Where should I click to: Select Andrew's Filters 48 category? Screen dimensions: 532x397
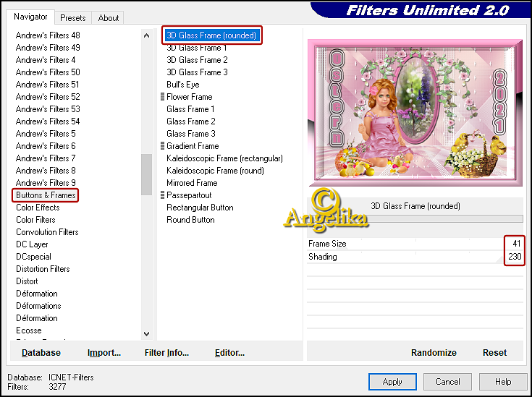coord(48,35)
